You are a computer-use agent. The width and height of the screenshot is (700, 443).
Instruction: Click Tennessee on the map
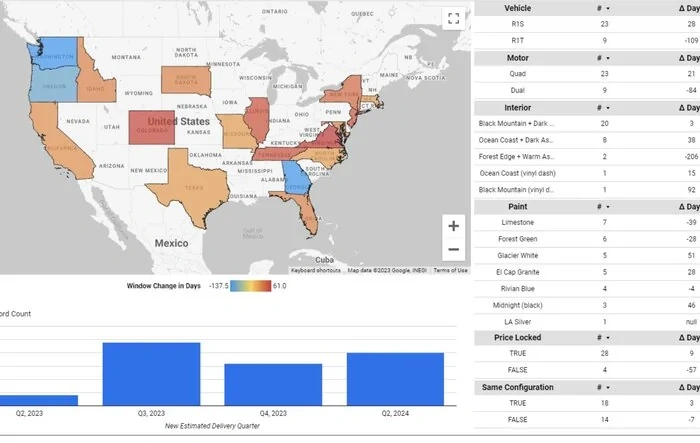(275, 155)
